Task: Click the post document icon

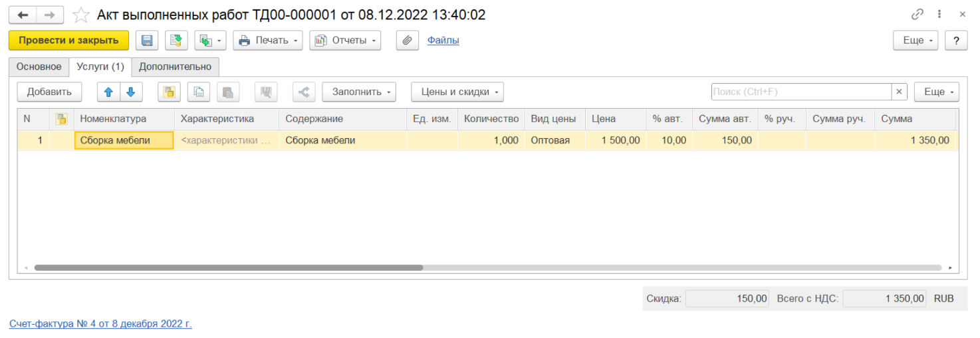Action: click(176, 41)
